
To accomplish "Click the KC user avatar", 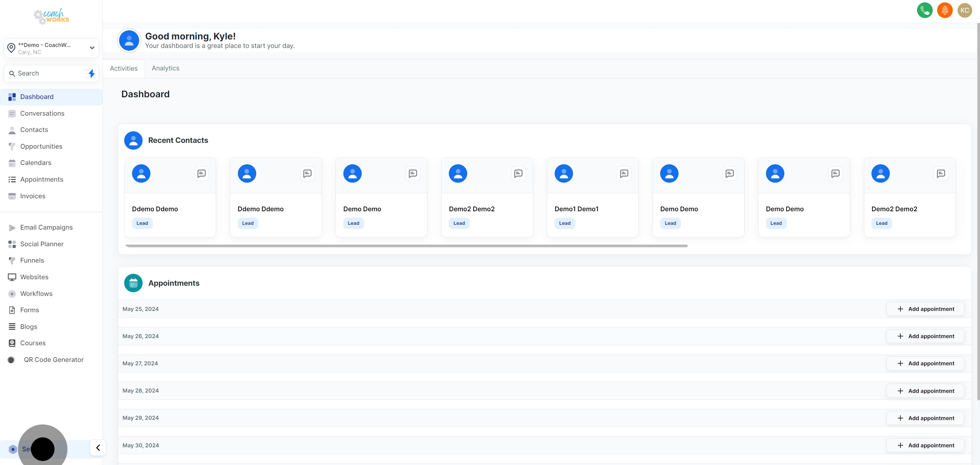I will pyautogui.click(x=964, y=10).
